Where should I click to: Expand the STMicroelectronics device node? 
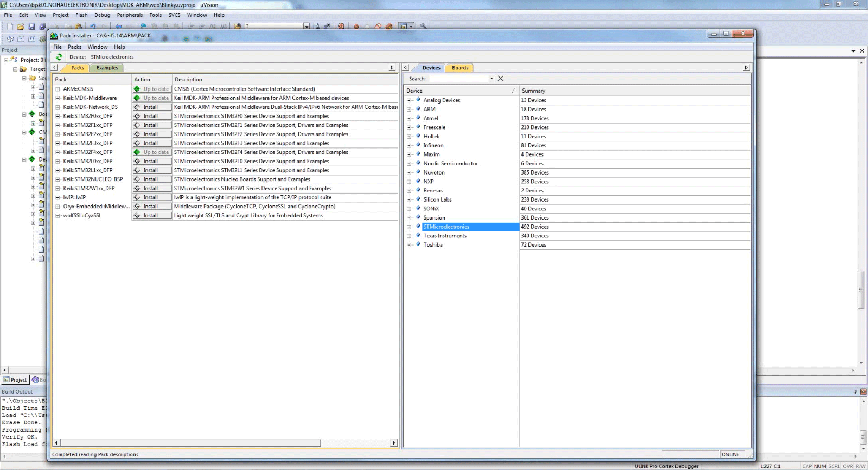(x=409, y=227)
